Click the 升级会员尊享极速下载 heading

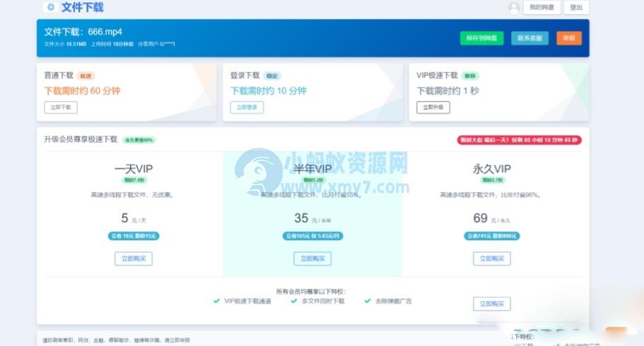tap(81, 140)
